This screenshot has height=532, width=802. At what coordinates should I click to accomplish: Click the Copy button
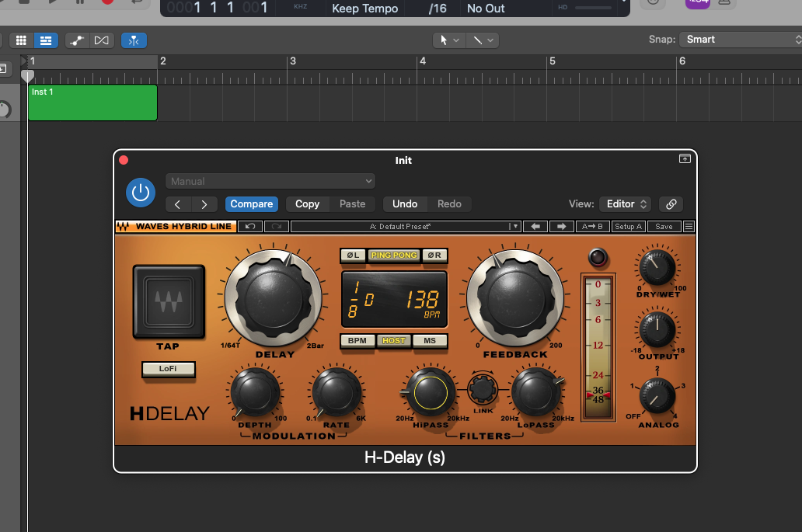point(308,204)
